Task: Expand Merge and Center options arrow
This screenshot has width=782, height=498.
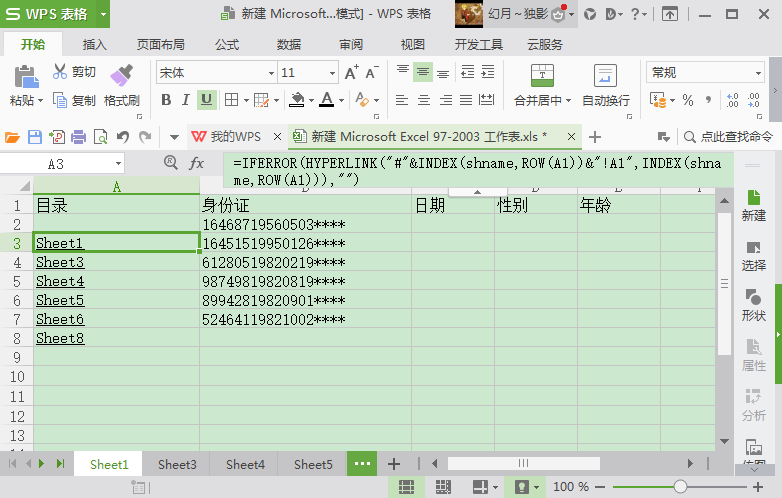Action: pyautogui.click(x=568, y=101)
